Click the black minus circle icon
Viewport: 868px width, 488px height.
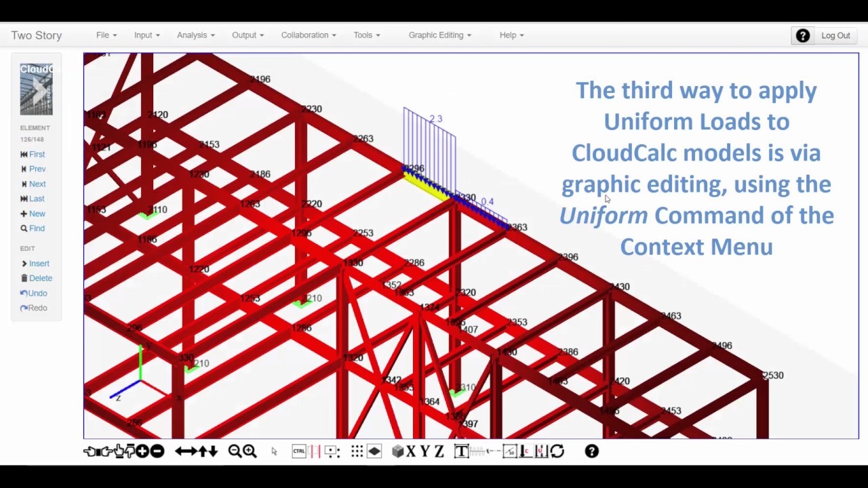click(x=157, y=451)
